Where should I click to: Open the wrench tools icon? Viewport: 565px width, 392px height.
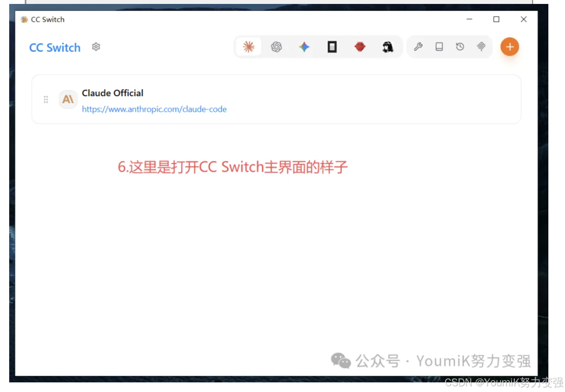(418, 47)
